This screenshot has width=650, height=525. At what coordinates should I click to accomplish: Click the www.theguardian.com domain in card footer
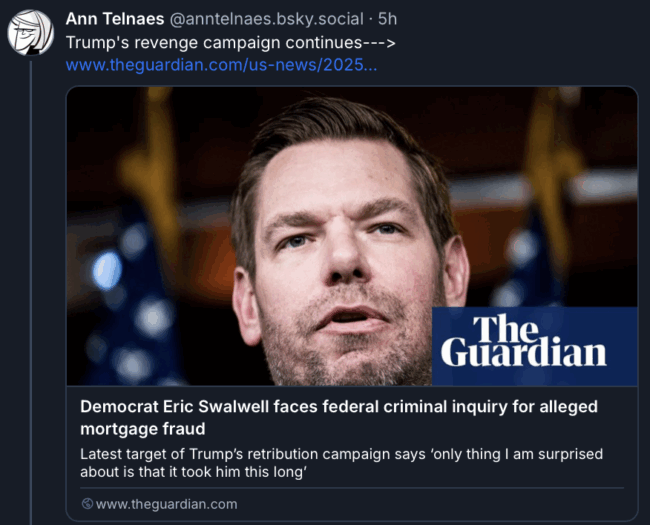point(166,504)
